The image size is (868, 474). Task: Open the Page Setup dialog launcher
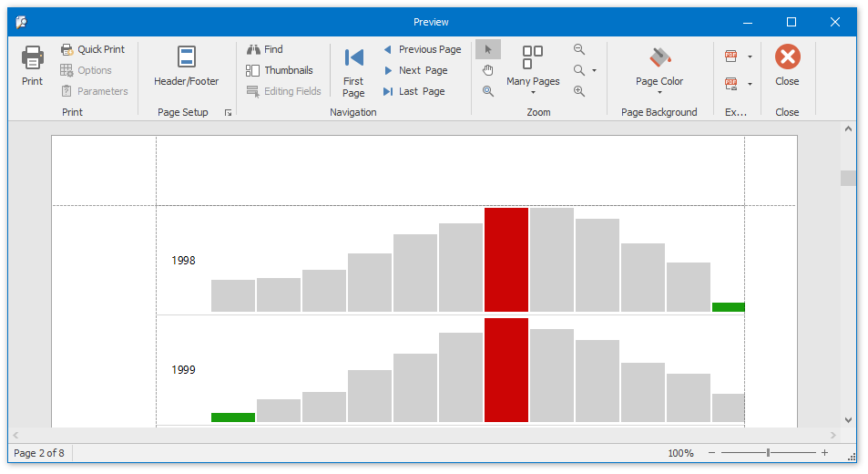[228, 113]
